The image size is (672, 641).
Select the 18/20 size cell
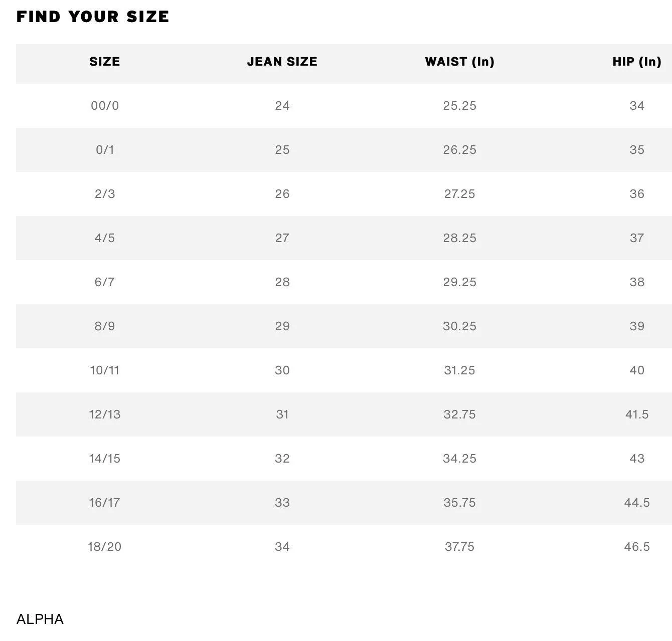(x=105, y=547)
